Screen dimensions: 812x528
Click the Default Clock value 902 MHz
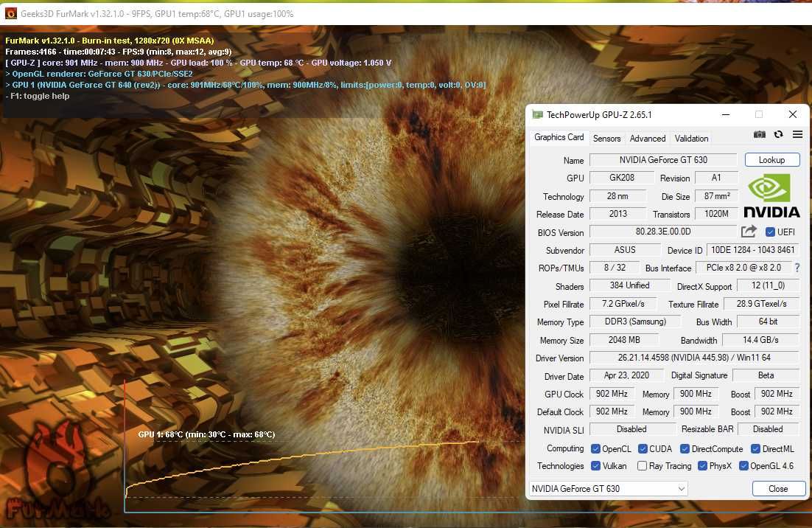[x=612, y=411]
